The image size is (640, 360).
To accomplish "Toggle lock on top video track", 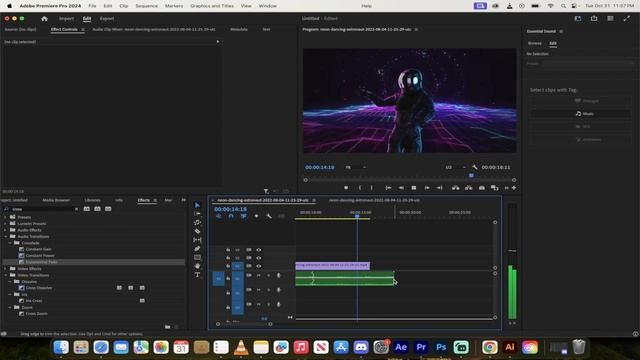I will 228,249.
